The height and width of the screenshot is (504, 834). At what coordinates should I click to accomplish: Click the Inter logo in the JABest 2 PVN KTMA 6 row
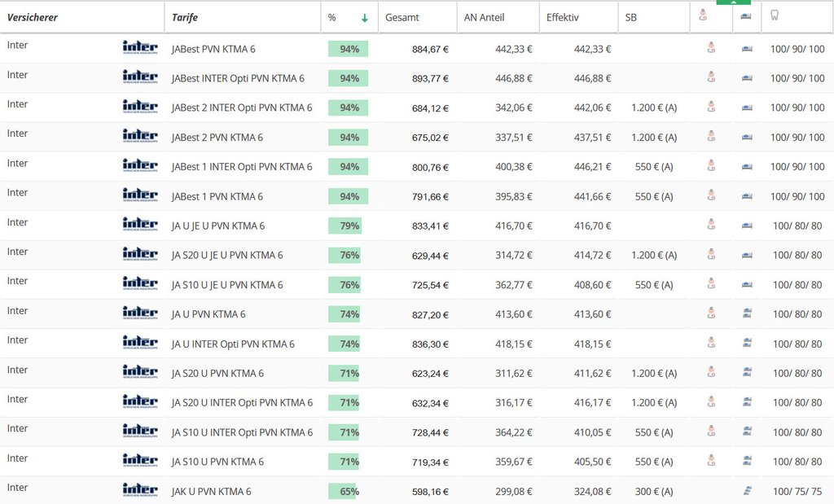(x=139, y=136)
